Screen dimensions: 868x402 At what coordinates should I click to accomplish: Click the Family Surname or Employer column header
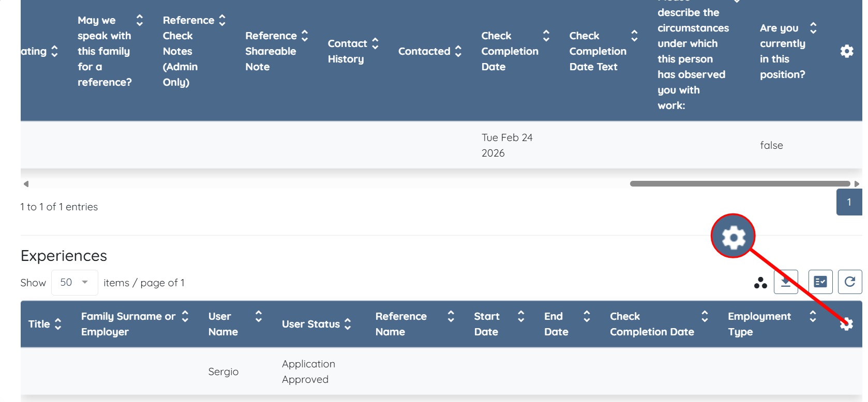tap(128, 324)
